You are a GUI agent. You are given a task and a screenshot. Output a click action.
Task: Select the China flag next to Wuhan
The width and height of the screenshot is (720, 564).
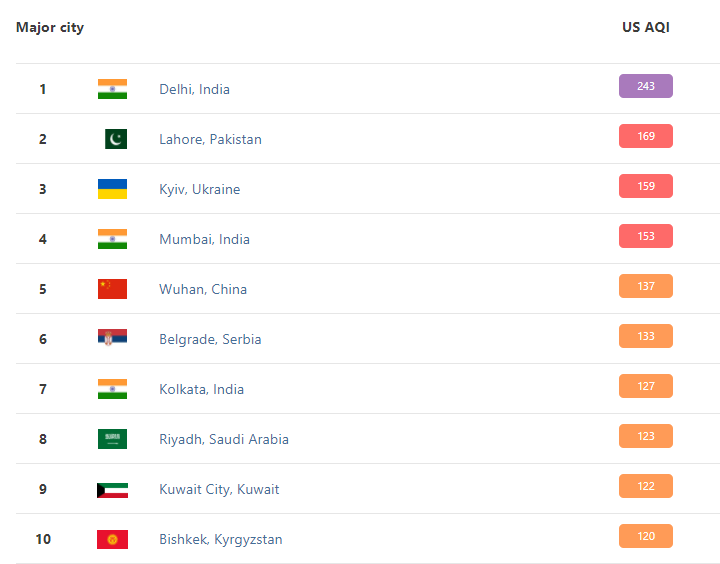pyautogui.click(x=112, y=289)
